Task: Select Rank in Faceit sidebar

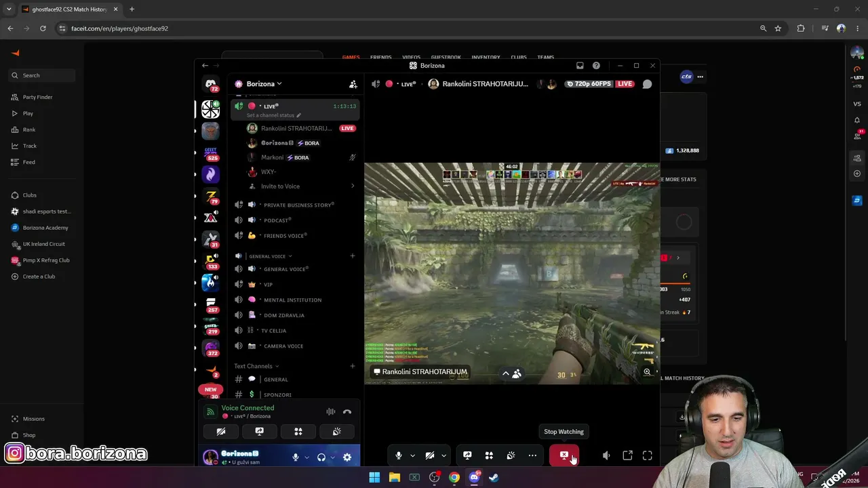Action: [x=29, y=129]
